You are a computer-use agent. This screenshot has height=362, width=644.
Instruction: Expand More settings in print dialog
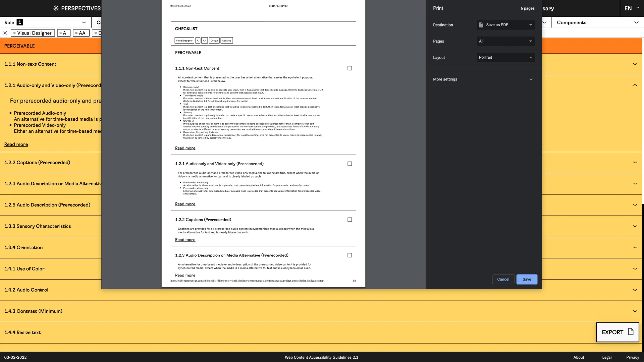click(483, 79)
